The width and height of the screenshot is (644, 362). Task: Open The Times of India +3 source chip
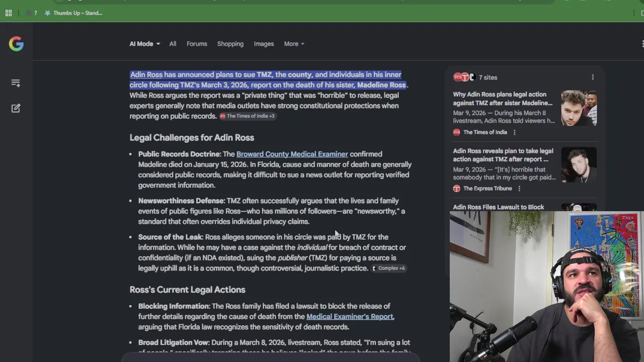coord(247,116)
